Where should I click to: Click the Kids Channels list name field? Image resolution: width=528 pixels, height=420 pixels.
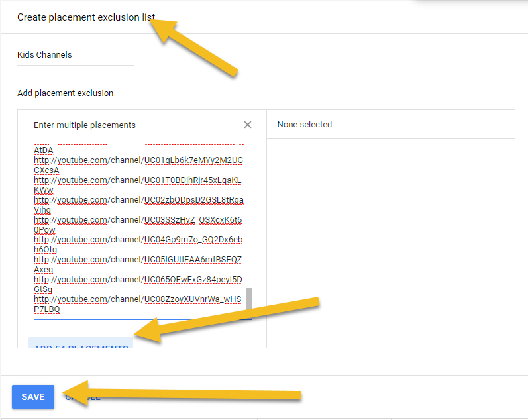75,55
